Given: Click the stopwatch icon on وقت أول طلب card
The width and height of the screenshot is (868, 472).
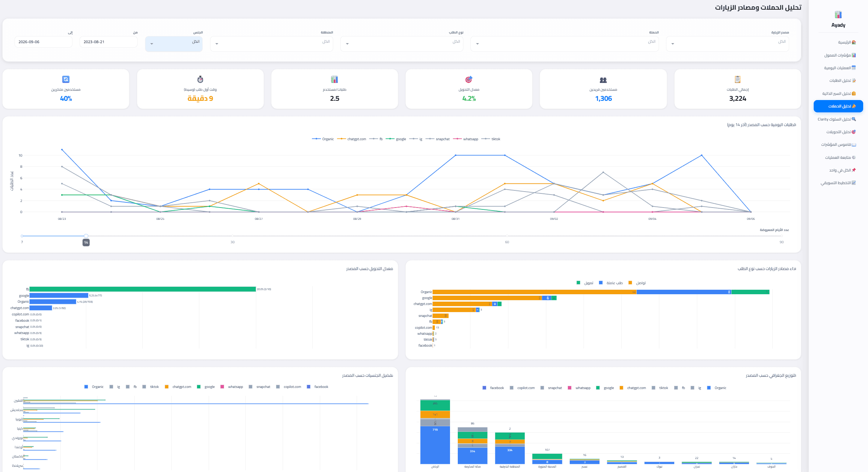Looking at the screenshot, I should click(200, 79).
